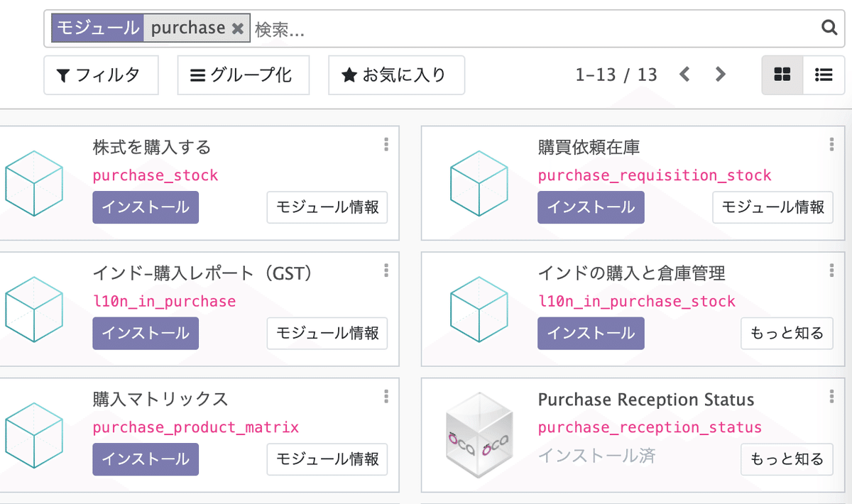This screenshot has height=504, width=852.
Task: Click もっと知る on l10n_in_purchase_stock card
Action: tap(787, 333)
